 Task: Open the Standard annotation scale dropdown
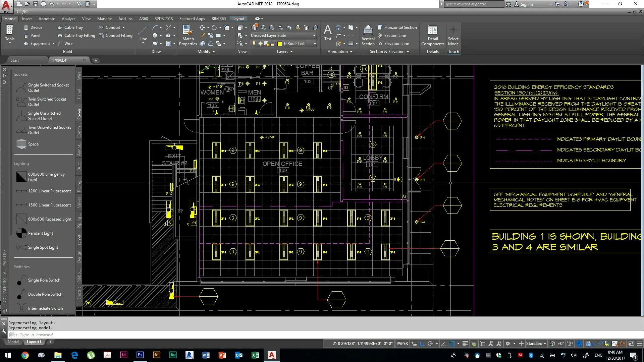click(536, 344)
